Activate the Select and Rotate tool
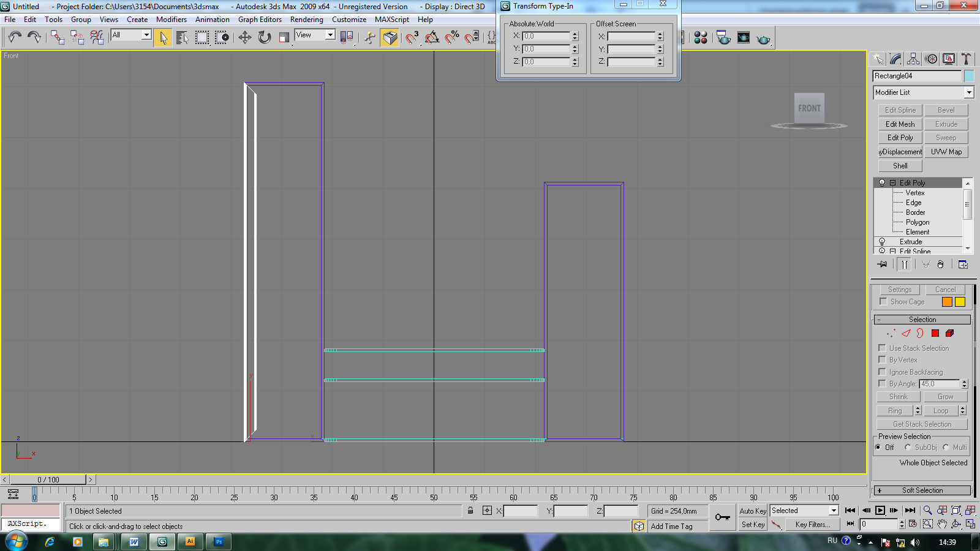 (265, 37)
